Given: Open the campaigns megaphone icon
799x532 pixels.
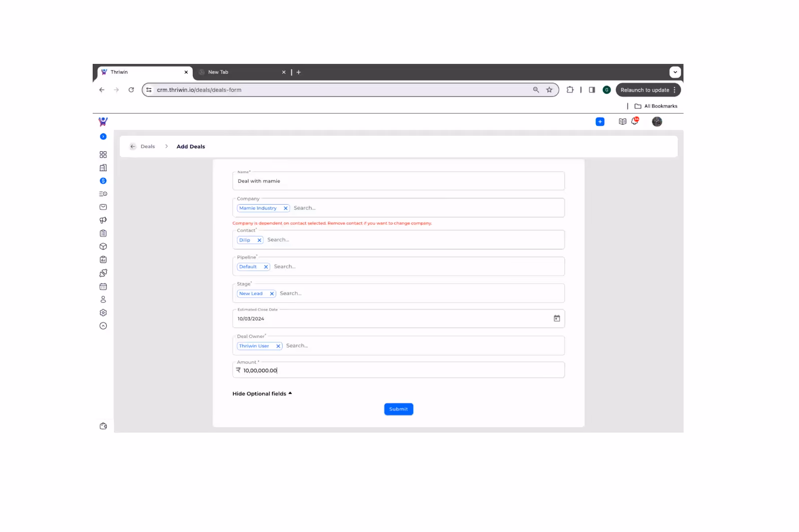Looking at the screenshot, I should pyautogui.click(x=103, y=220).
